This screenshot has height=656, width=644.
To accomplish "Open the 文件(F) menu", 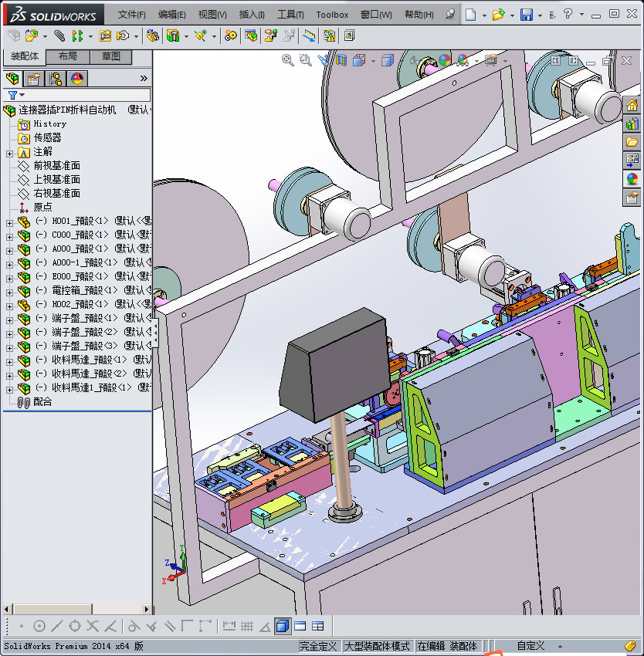I will pos(131,15).
